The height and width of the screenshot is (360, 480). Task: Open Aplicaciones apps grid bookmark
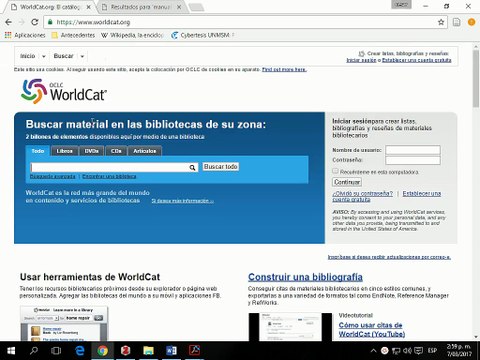(25, 35)
